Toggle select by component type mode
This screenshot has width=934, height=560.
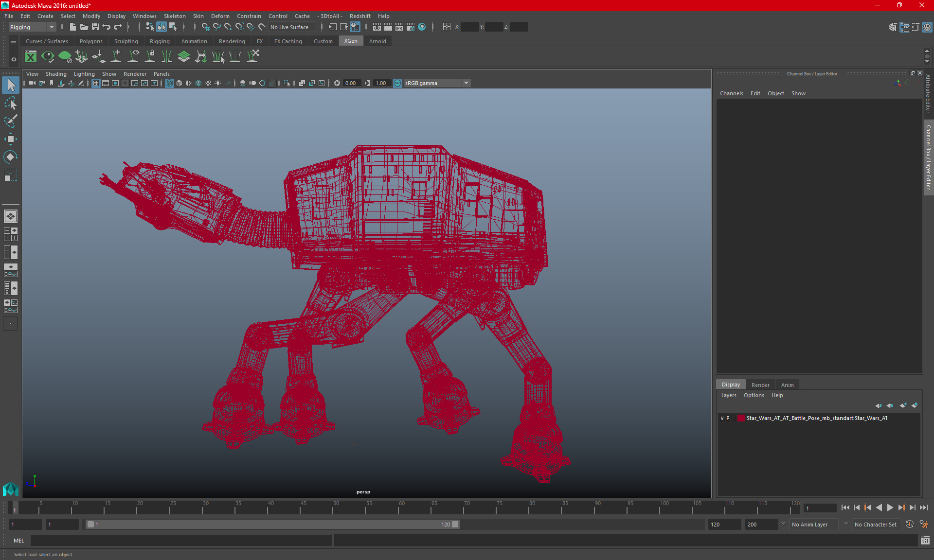coord(172,27)
